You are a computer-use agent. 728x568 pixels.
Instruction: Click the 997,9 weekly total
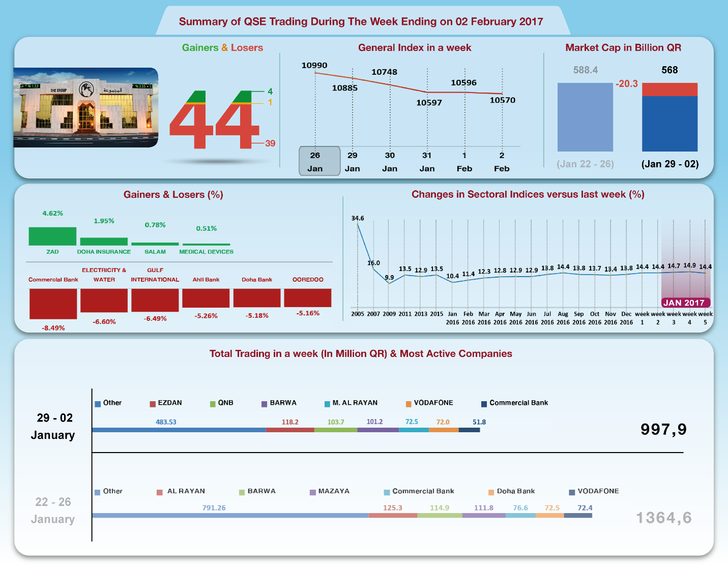coord(663,429)
